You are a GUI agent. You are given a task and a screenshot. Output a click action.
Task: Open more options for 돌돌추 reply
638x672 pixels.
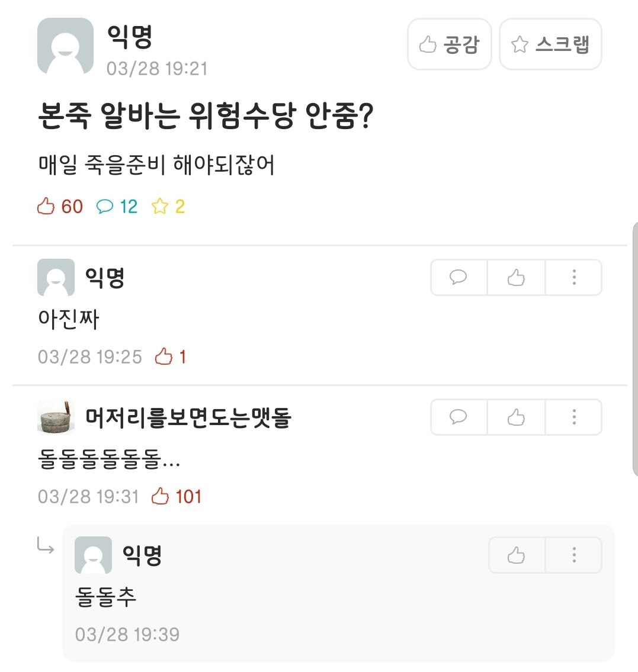tap(573, 555)
